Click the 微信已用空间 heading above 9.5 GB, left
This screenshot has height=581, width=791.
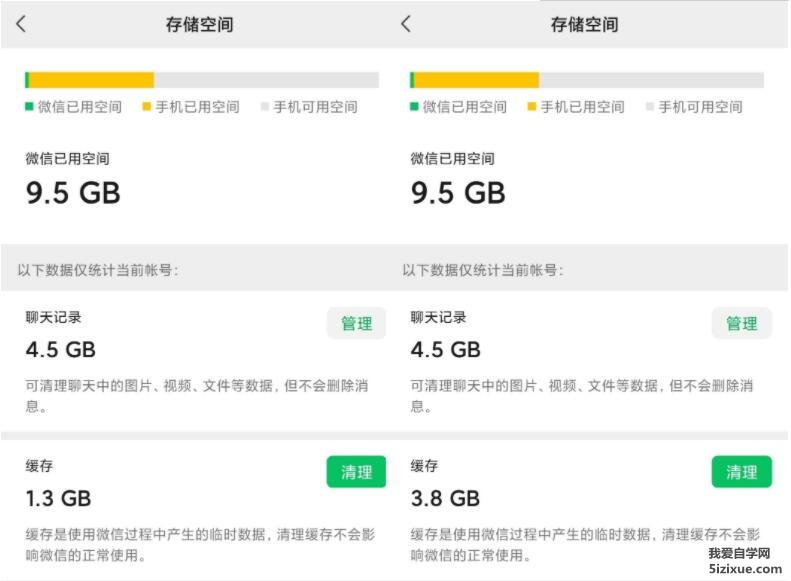coord(68,158)
